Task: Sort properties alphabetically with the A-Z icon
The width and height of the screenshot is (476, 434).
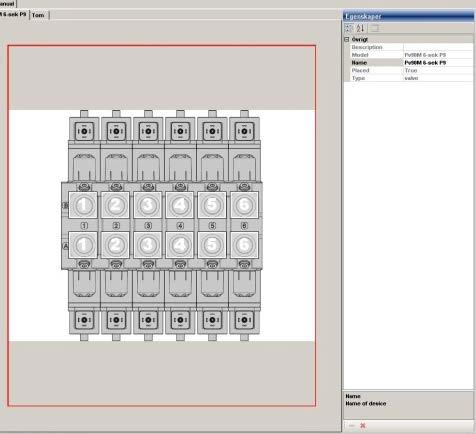Action: coord(361,28)
